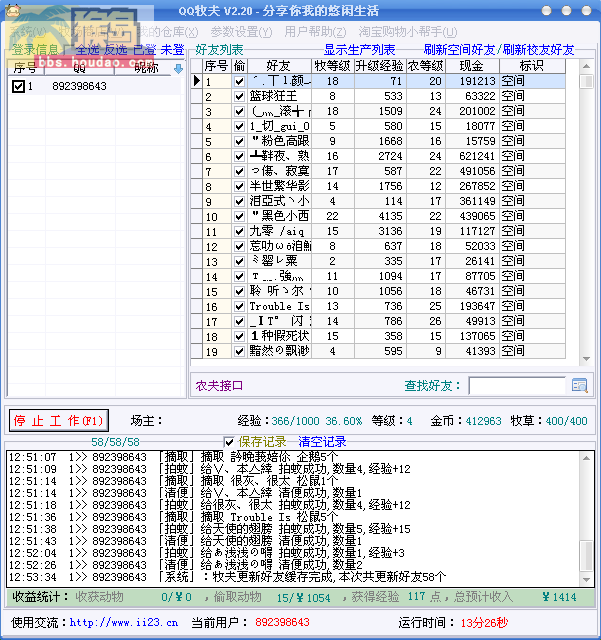Screen dimensions: 601x640
Task: Toggle steal checkbox in friend row 19
Action: pos(239,351)
